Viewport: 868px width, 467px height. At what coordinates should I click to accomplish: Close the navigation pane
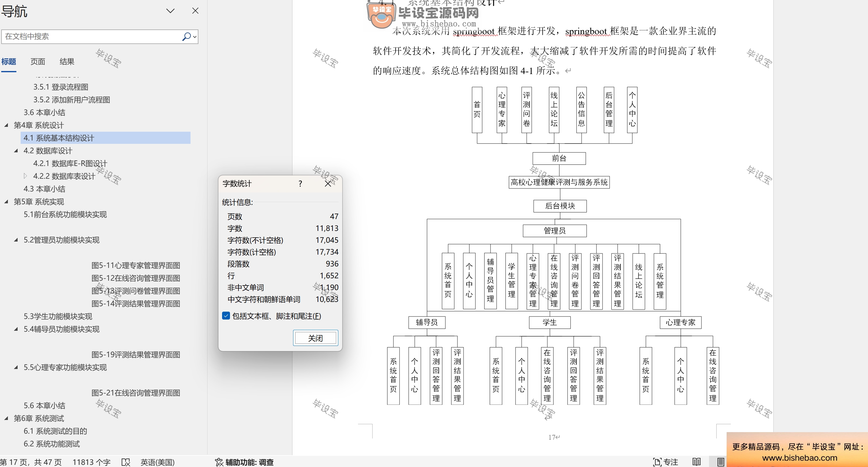tap(195, 11)
